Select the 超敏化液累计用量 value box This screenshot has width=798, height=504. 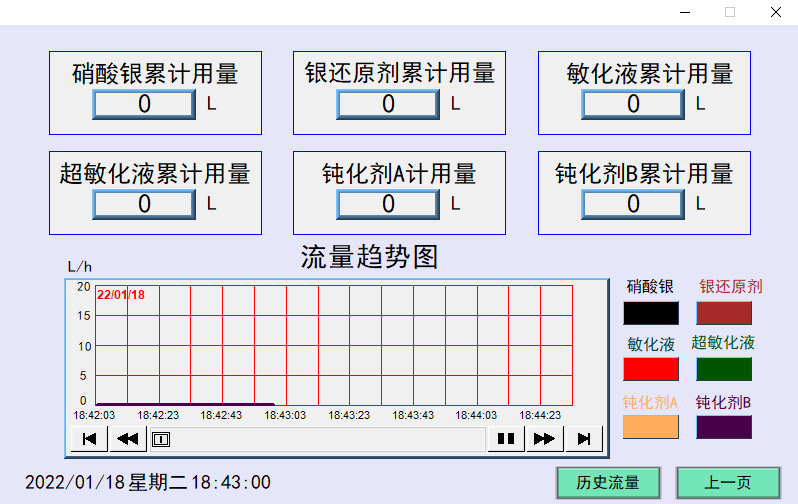click(144, 204)
